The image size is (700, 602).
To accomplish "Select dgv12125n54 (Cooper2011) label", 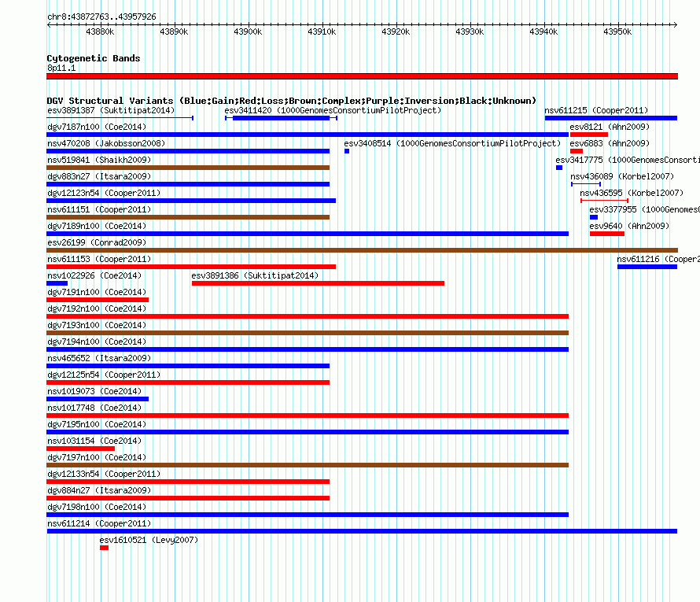I will tap(104, 375).
